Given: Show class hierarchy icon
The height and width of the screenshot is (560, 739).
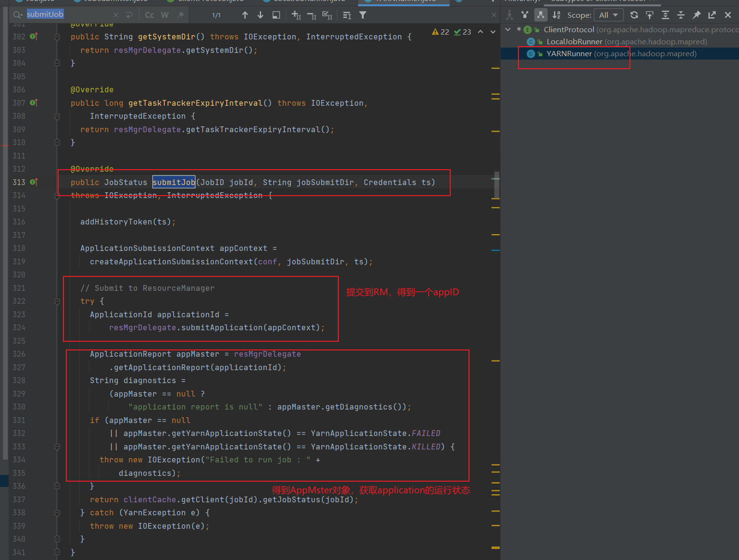Looking at the screenshot, I should (509, 15).
